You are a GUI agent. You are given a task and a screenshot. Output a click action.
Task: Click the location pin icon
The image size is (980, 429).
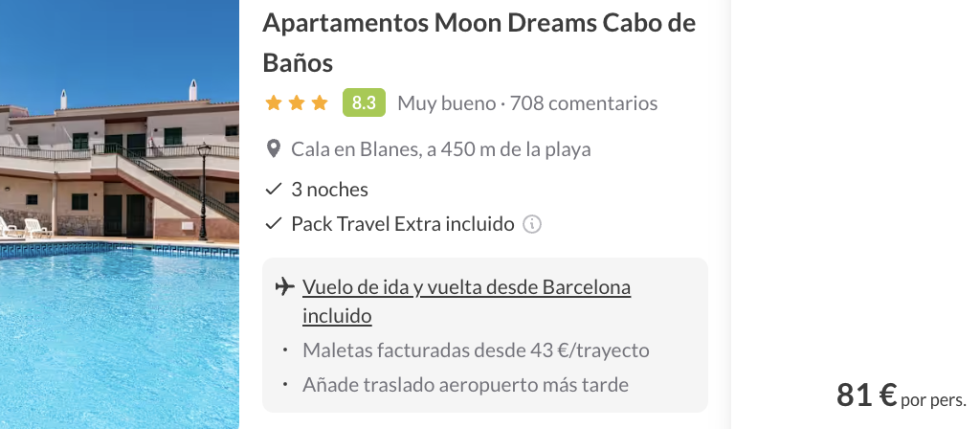(274, 149)
